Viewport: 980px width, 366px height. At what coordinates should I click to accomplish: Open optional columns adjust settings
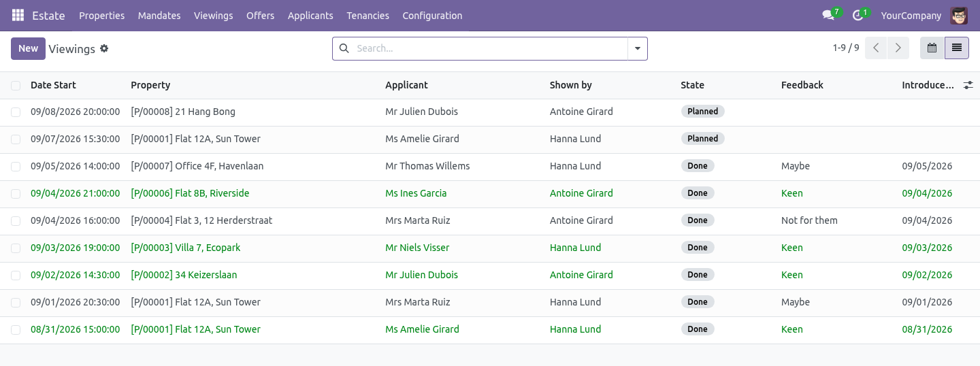click(x=968, y=85)
